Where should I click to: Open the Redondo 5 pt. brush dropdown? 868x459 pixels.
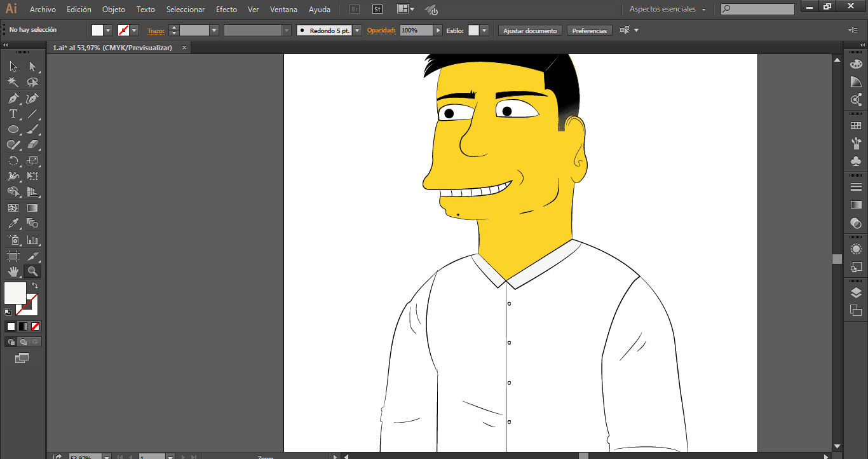point(357,31)
